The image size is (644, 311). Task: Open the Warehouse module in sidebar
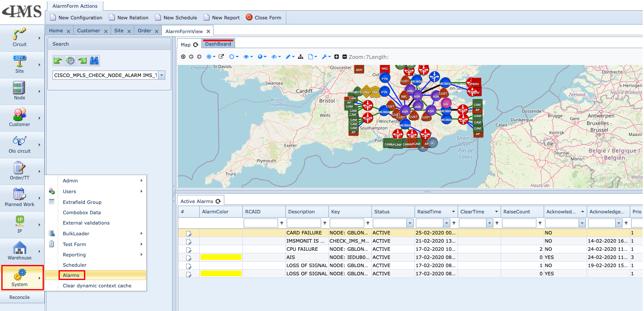coord(20,251)
